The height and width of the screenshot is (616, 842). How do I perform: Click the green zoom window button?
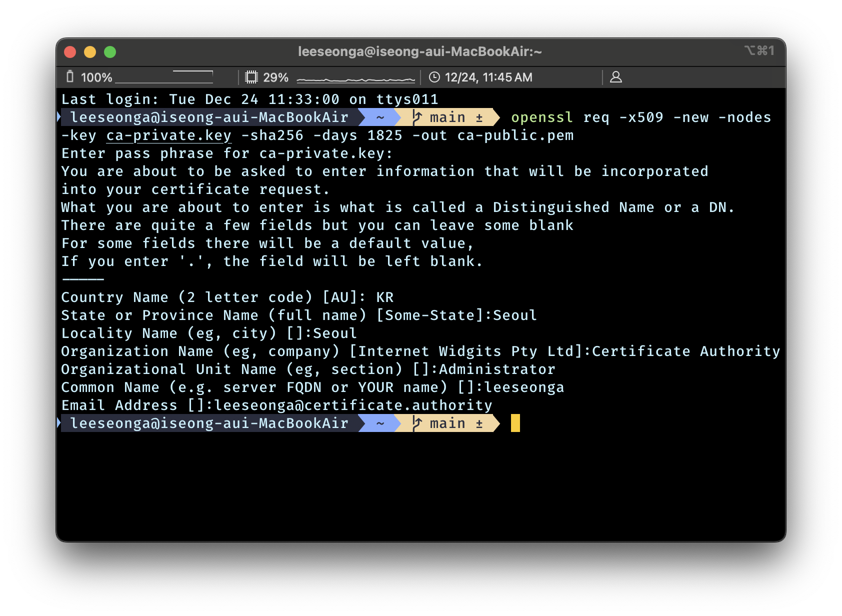(110, 52)
